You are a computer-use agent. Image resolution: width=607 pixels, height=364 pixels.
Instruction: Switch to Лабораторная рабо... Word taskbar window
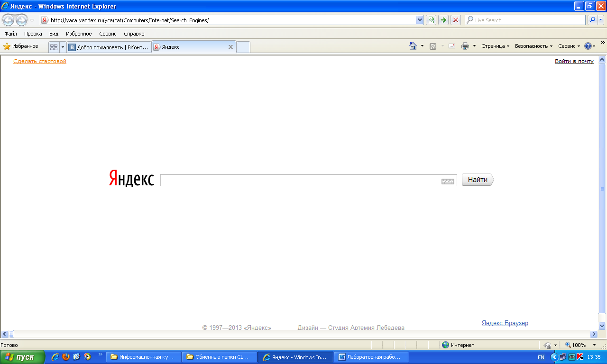click(x=371, y=357)
